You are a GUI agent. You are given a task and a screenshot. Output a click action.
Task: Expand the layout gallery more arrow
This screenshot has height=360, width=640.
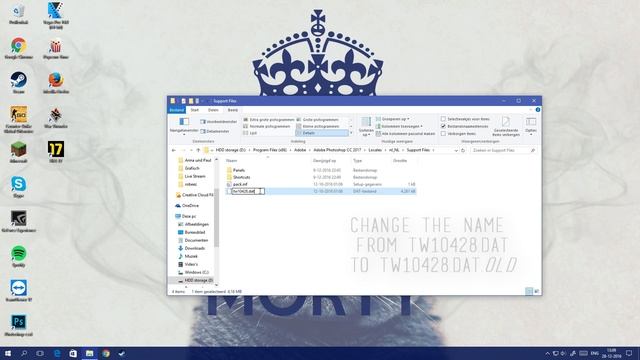click(351, 133)
